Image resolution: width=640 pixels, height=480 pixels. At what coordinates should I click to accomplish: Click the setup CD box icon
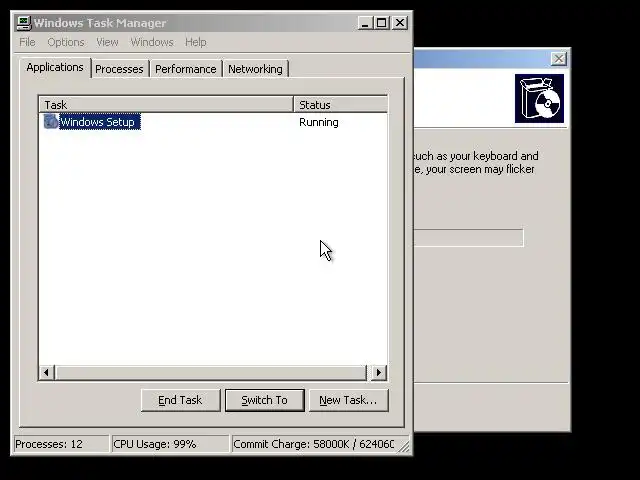539,98
